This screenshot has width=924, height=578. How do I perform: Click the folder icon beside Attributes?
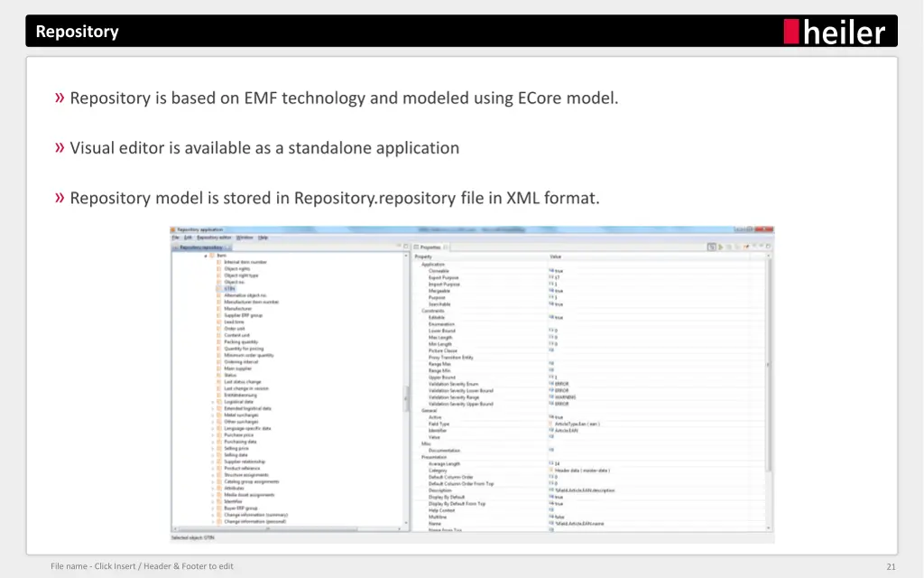pos(219,489)
